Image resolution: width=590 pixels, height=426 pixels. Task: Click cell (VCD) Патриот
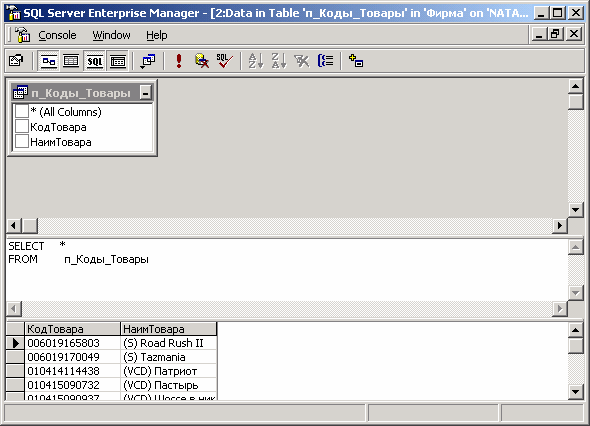[169, 371]
